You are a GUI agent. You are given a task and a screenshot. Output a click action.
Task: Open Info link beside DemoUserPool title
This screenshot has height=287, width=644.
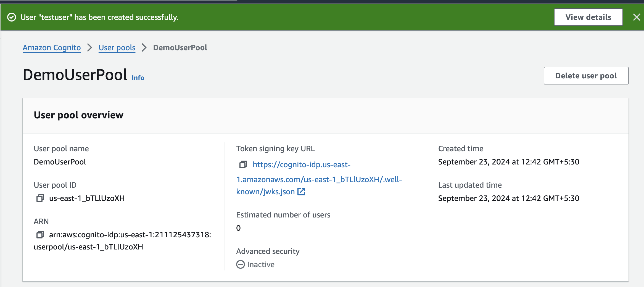tap(138, 78)
